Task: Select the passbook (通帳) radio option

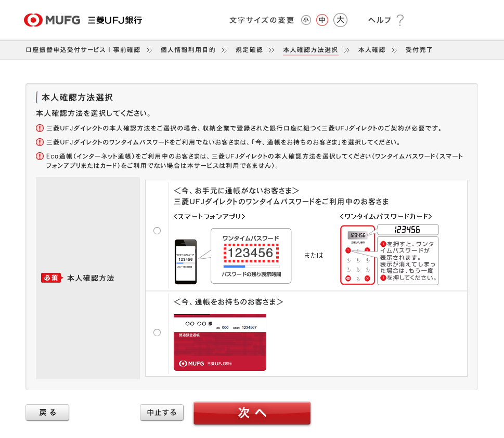Action: click(x=157, y=333)
